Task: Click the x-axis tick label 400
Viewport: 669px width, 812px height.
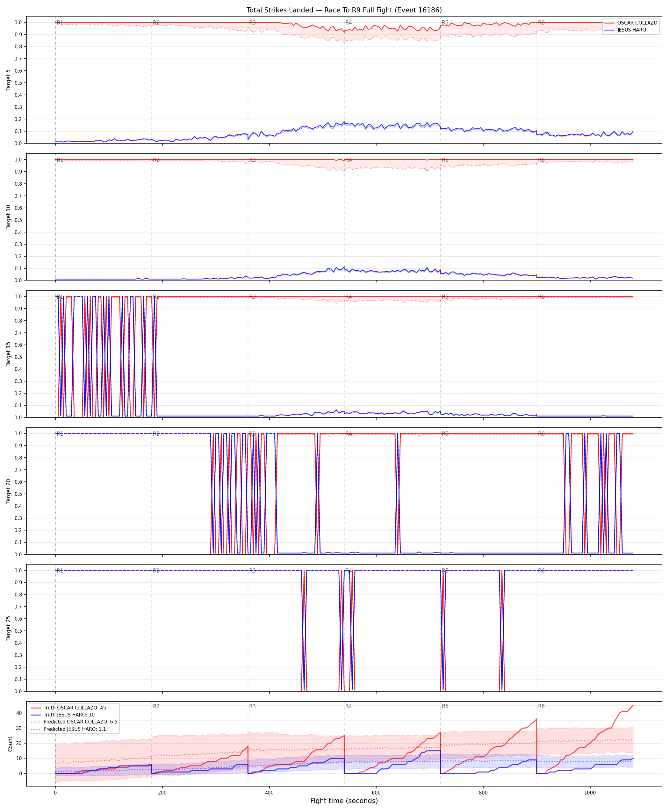Action: pos(270,792)
